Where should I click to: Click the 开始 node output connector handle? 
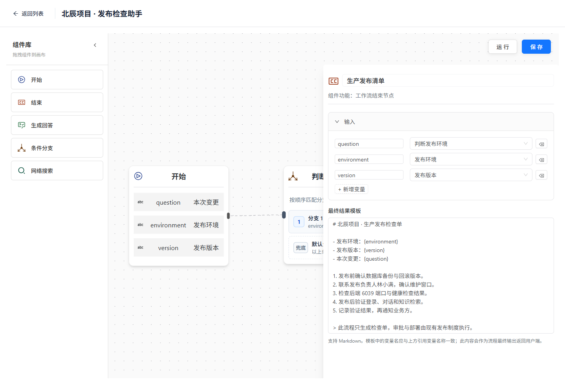click(x=228, y=216)
